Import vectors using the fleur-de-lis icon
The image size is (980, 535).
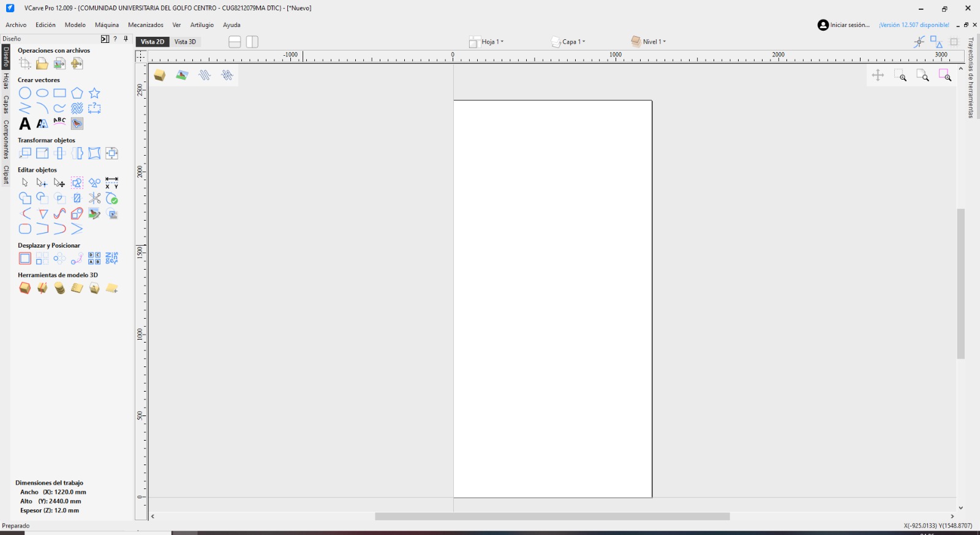click(x=77, y=63)
